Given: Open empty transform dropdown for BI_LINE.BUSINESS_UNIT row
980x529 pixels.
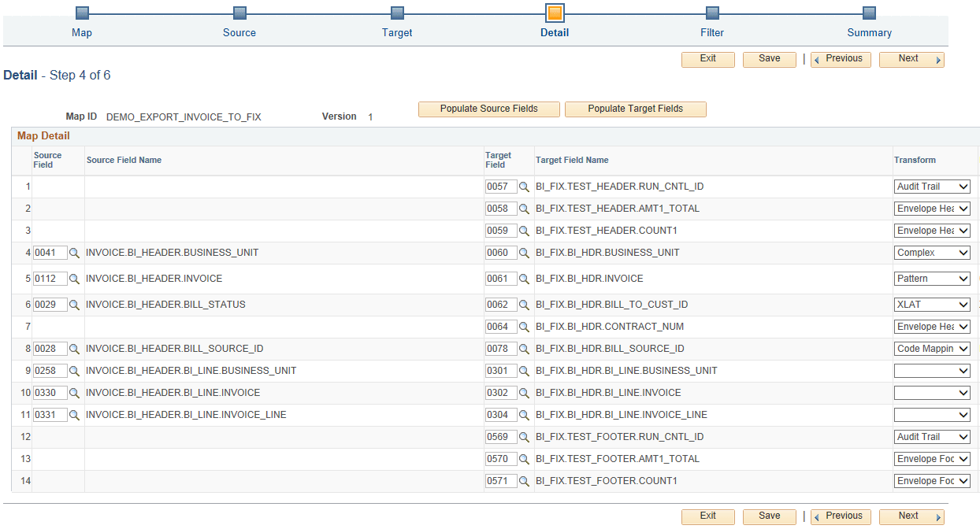Looking at the screenshot, I should point(932,371).
